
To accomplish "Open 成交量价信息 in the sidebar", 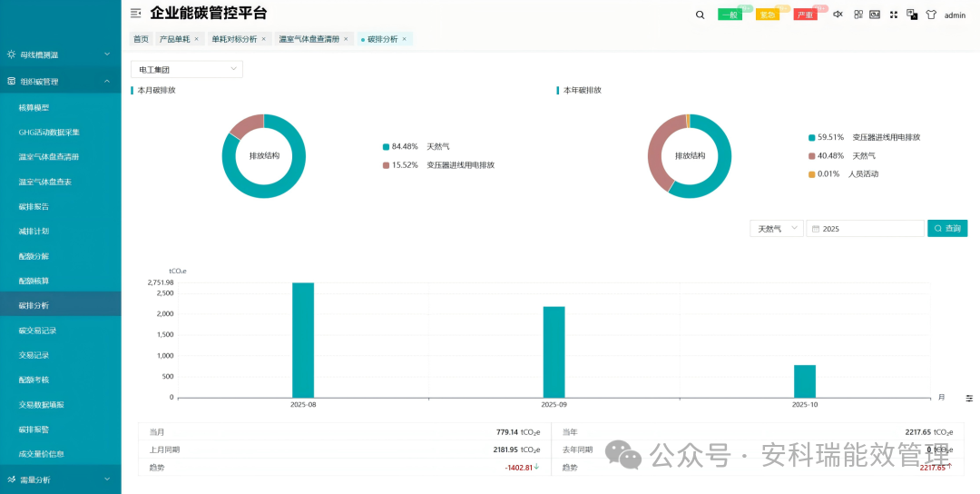I will tap(61, 454).
